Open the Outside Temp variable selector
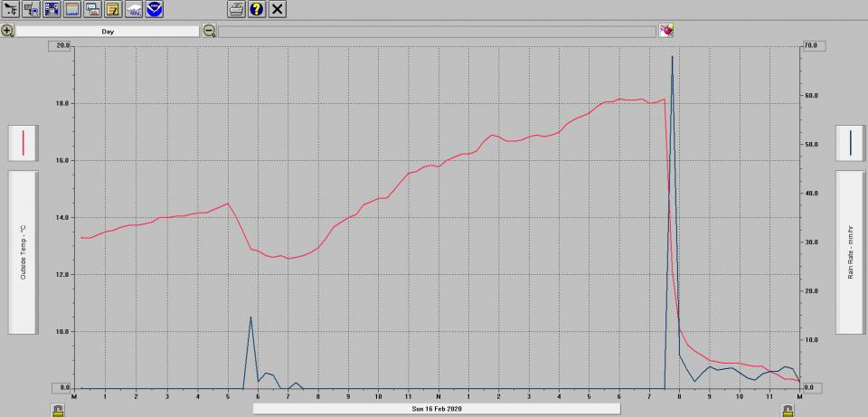 click(x=23, y=252)
